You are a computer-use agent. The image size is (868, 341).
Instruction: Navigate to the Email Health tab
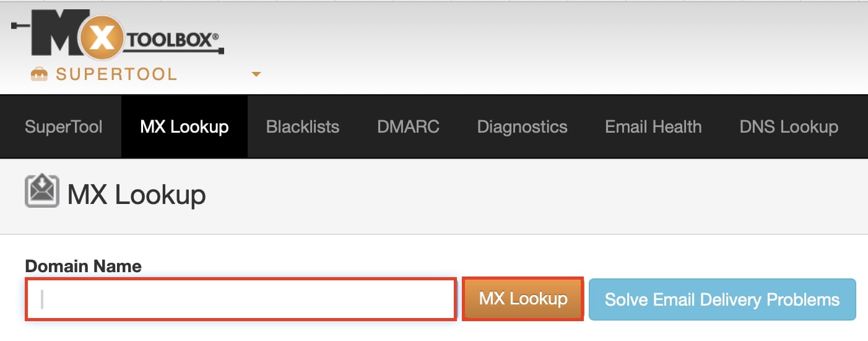[653, 127]
